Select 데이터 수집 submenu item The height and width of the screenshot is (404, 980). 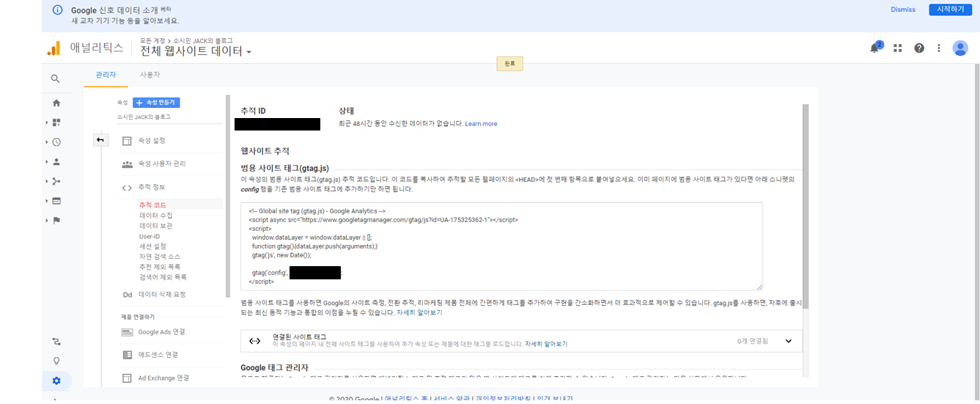(x=156, y=216)
